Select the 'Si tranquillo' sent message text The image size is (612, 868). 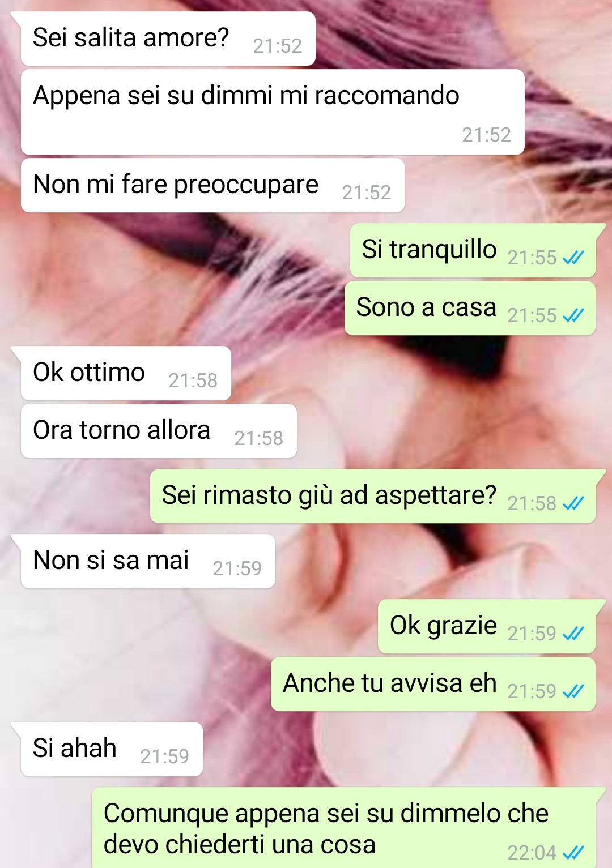pyautogui.click(x=429, y=250)
